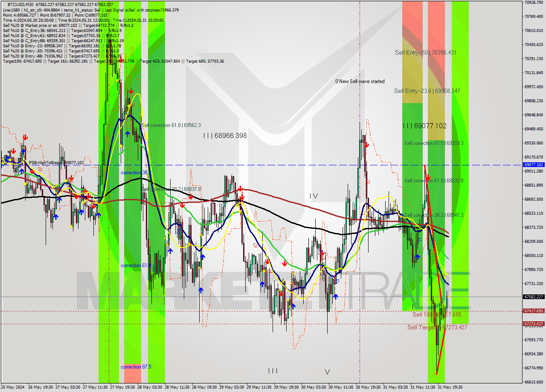This screenshot has width=546, height=392.
Task: Click 68373.720 on the price axis
Action: click(534, 227)
